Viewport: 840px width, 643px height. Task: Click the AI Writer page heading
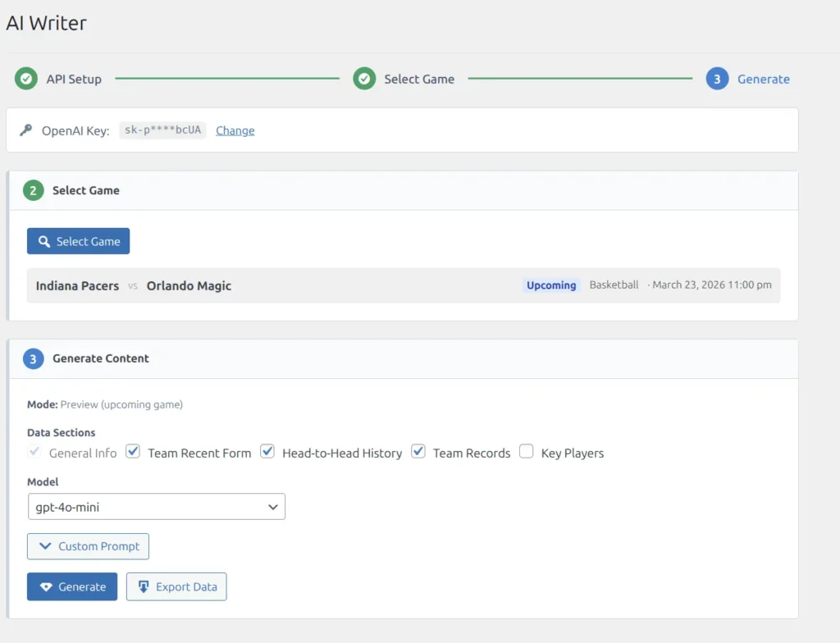click(x=47, y=23)
